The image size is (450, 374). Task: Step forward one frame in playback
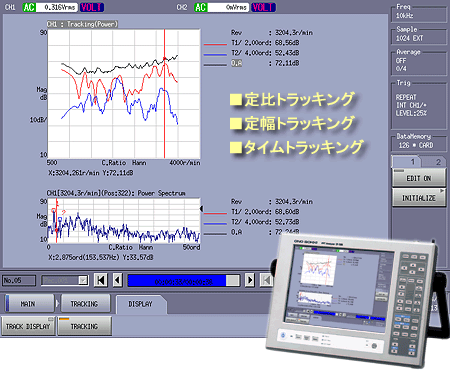(x=250, y=280)
